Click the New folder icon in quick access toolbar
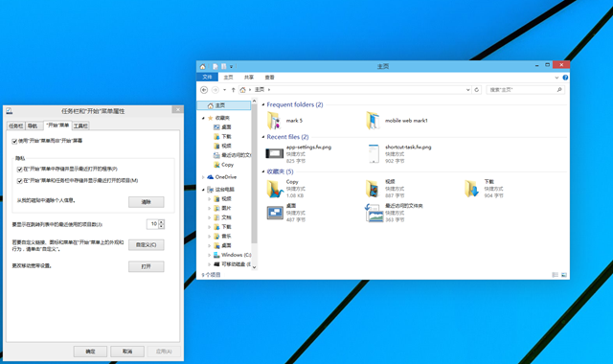The height and width of the screenshot is (364, 613). coord(223,66)
